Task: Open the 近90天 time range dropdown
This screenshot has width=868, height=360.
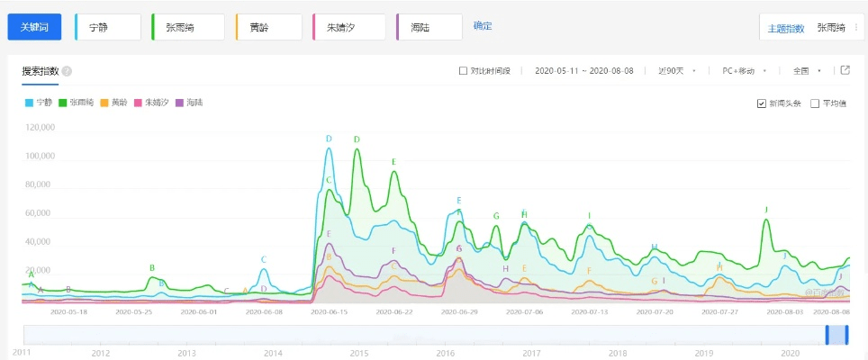Action: click(675, 71)
